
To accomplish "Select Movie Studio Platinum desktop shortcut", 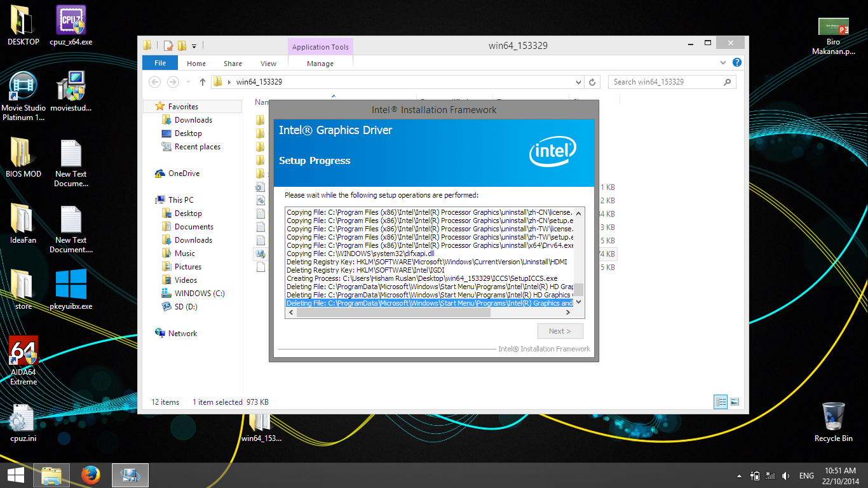I will click(x=24, y=96).
